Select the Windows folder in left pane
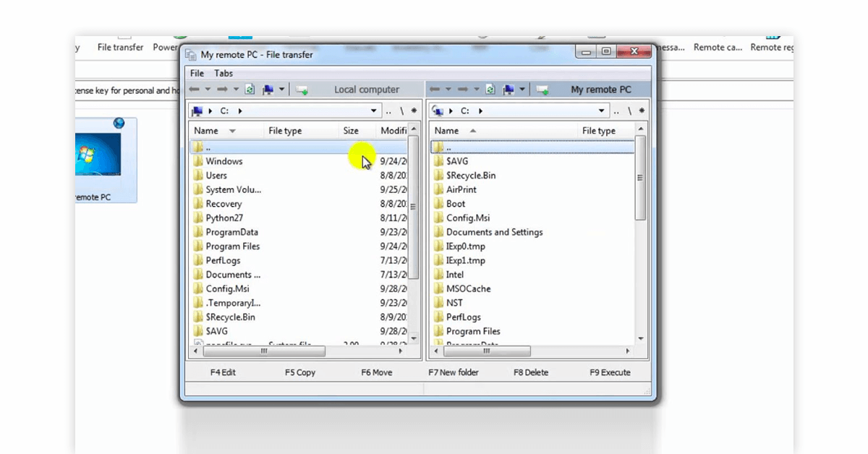 [x=224, y=161]
